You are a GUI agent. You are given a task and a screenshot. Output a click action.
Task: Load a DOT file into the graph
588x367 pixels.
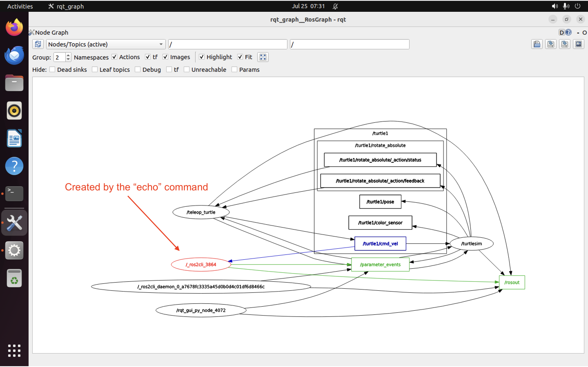click(537, 44)
